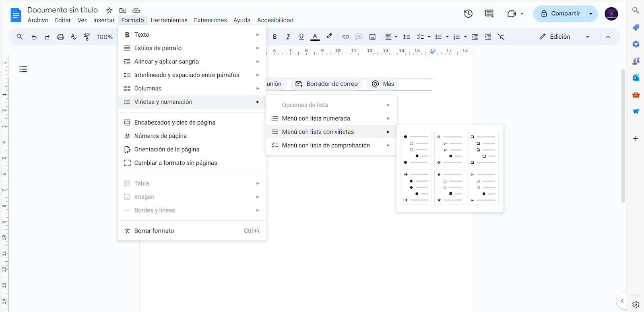Open the text color picker

[315, 37]
